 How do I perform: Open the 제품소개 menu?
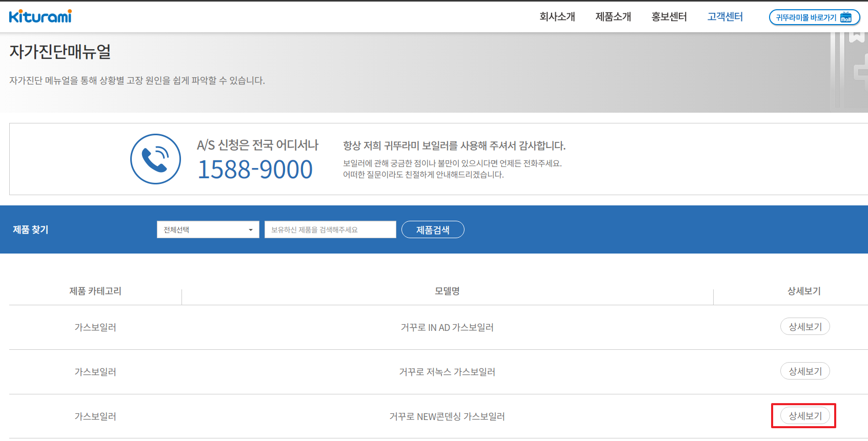click(x=613, y=17)
